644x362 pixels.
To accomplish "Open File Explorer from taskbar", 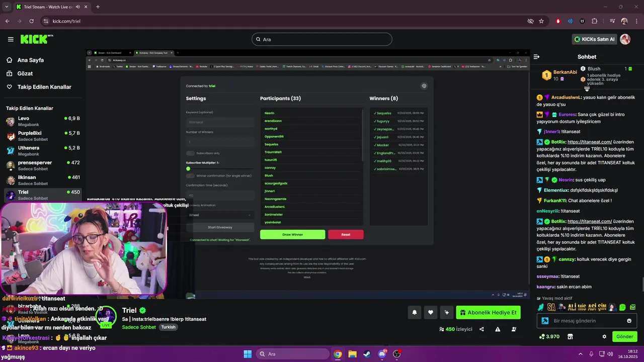I will [352, 354].
